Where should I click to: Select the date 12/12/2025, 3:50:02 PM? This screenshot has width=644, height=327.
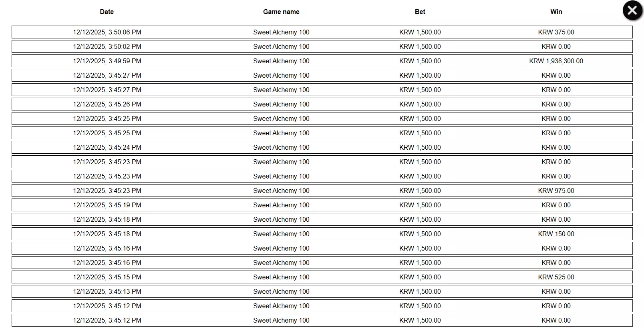point(107,46)
